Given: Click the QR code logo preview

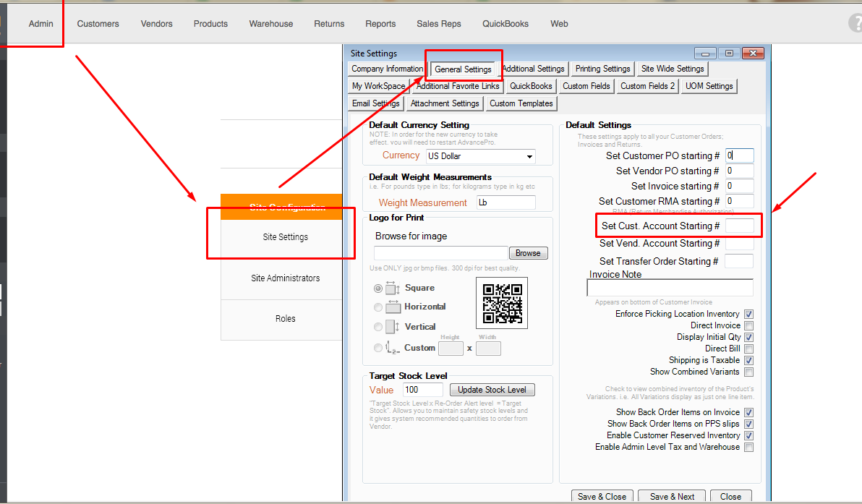Looking at the screenshot, I should coord(502,303).
